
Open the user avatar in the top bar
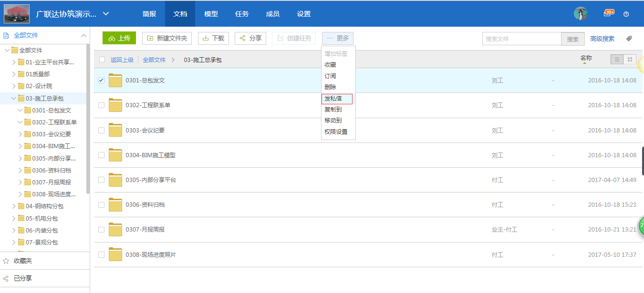(x=581, y=13)
